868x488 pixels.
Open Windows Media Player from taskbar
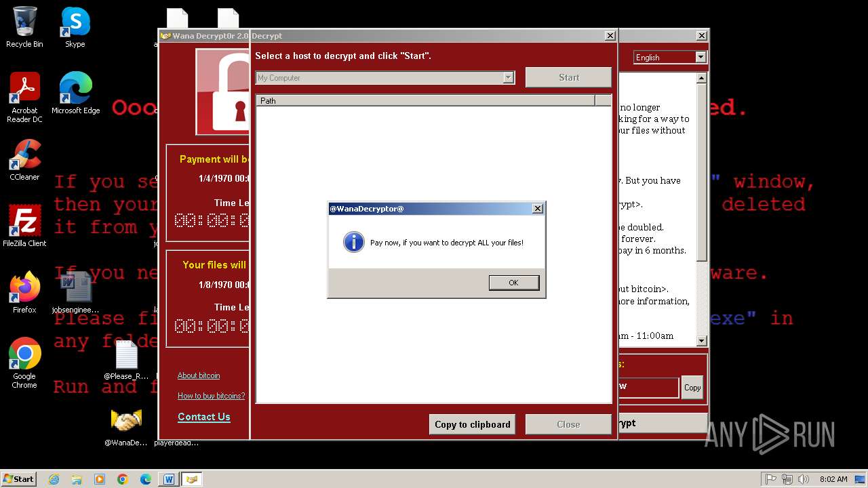coord(100,479)
